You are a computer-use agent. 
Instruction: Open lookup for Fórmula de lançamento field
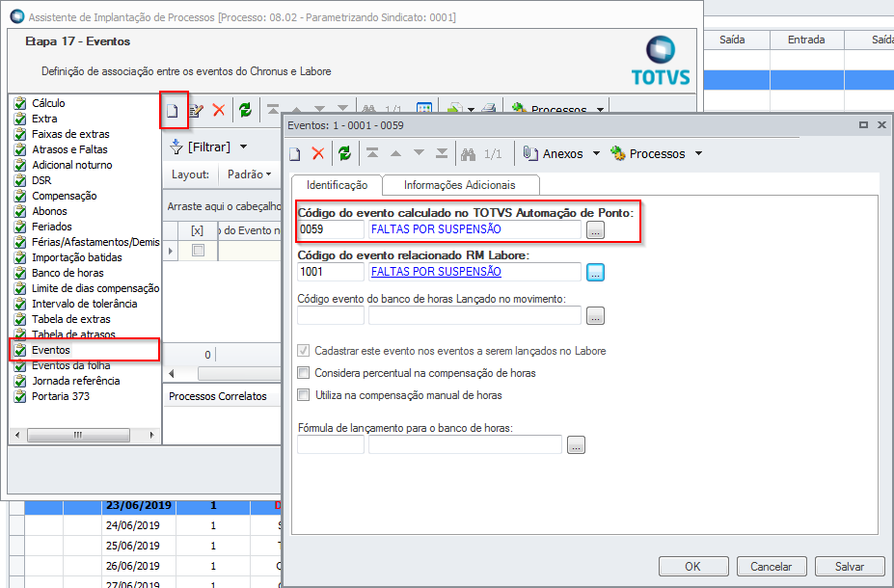click(576, 445)
